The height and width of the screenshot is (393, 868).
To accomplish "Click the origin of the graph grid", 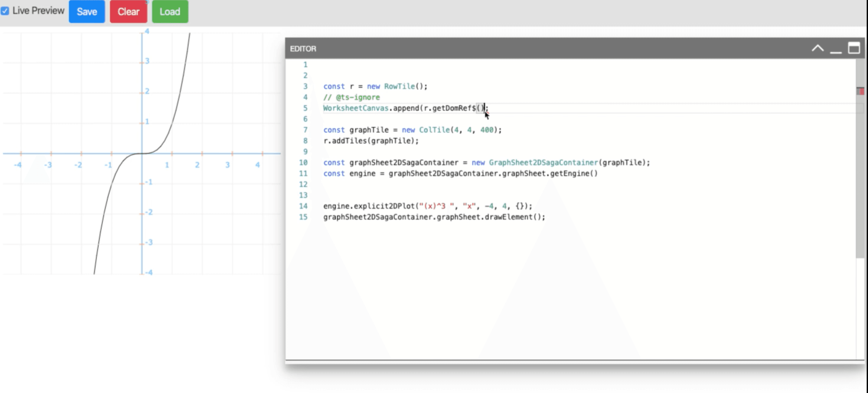I will click(142, 154).
